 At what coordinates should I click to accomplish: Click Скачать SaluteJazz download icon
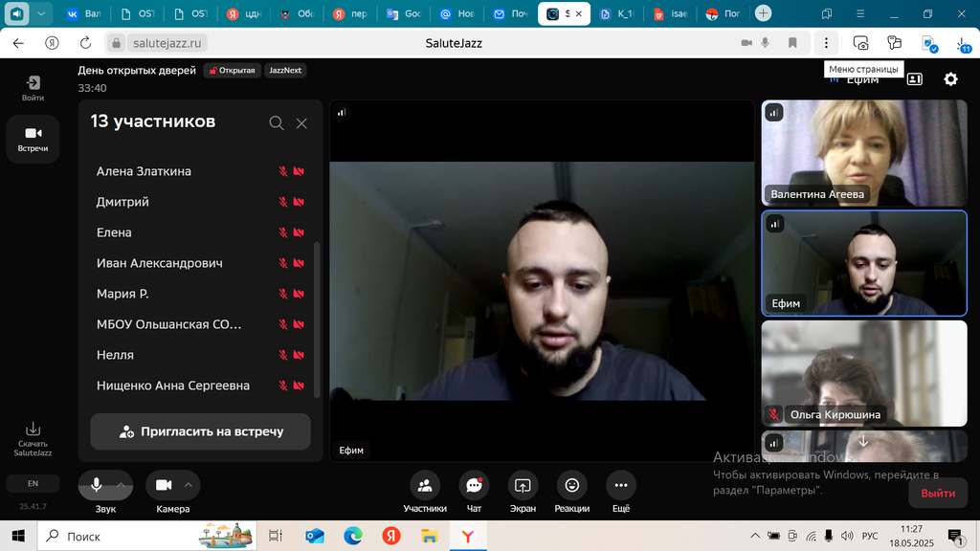tap(33, 430)
